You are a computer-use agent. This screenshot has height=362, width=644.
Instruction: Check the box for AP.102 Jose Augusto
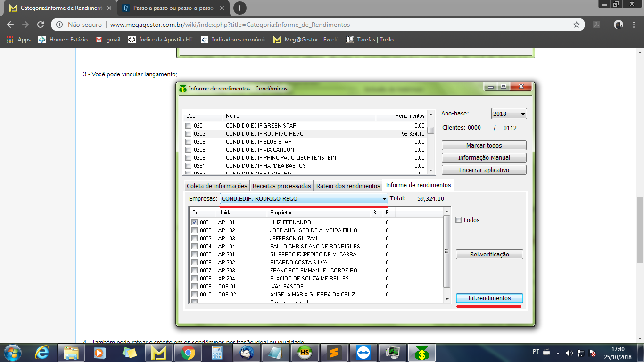pyautogui.click(x=195, y=230)
